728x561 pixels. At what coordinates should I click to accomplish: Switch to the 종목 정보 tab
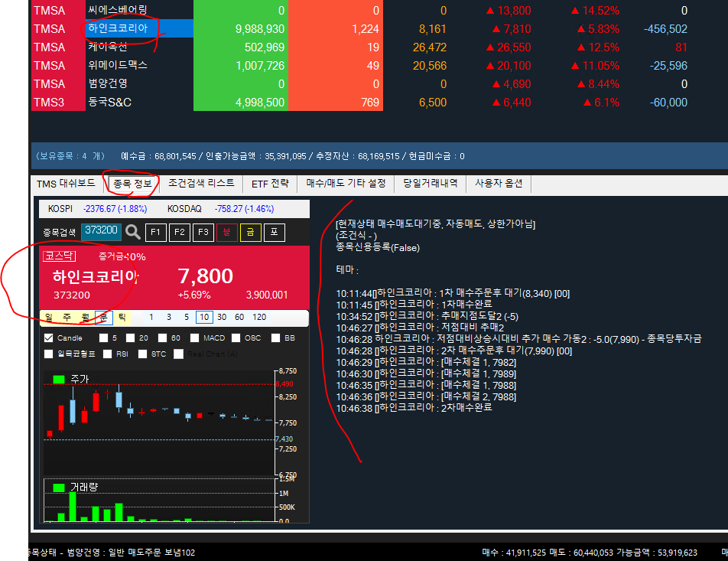(x=133, y=184)
